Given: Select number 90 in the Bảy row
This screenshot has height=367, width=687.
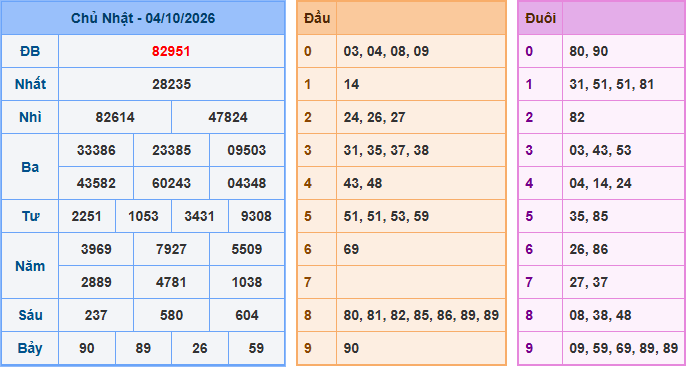Looking at the screenshot, I should (x=87, y=348).
